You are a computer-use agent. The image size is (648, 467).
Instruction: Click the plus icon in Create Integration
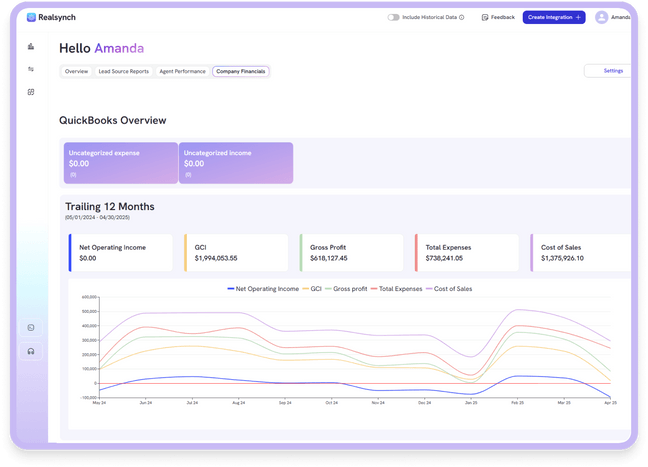(x=578, y=17)
